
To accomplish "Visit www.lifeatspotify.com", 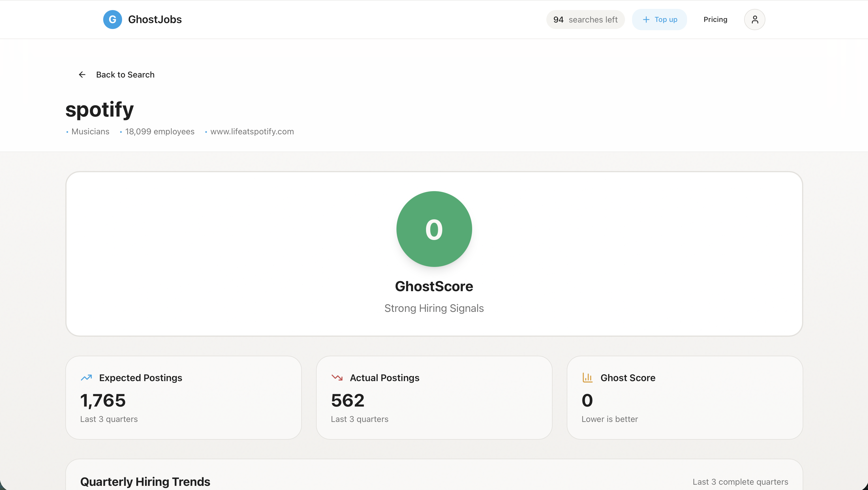I will click(252, 131).
